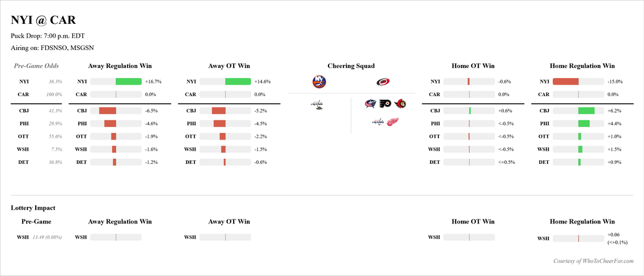Click NYI red bar under Home Regulation Win

click(x=565, y=81)
